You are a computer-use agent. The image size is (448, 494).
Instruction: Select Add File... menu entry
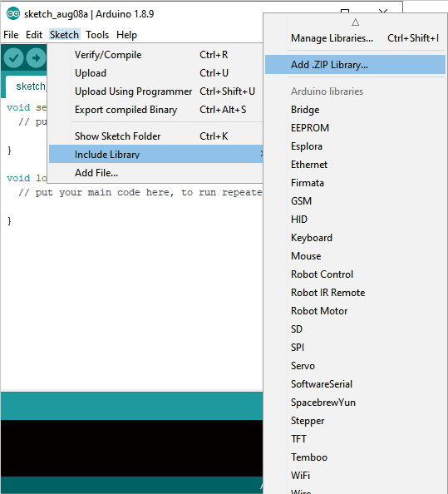[155, 173]
